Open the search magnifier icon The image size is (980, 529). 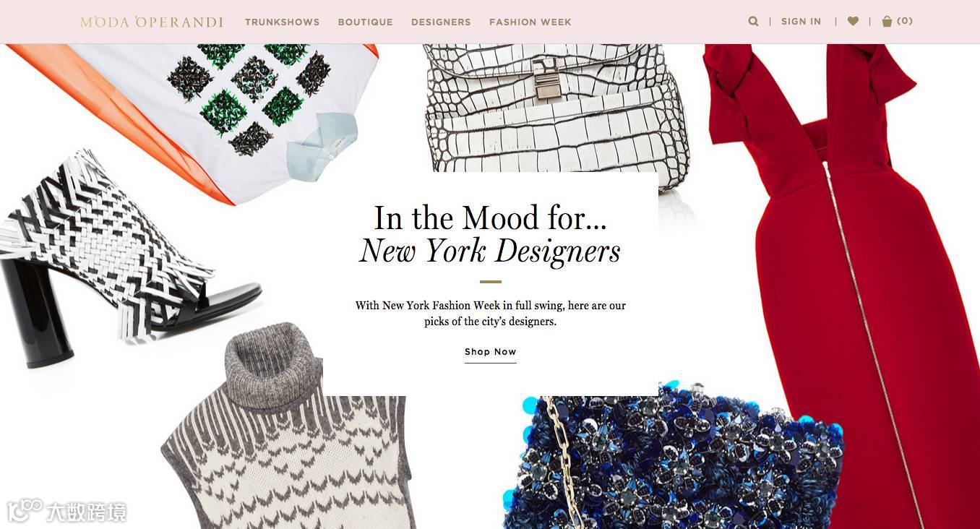pyautogui.click(x=753, y=22)
